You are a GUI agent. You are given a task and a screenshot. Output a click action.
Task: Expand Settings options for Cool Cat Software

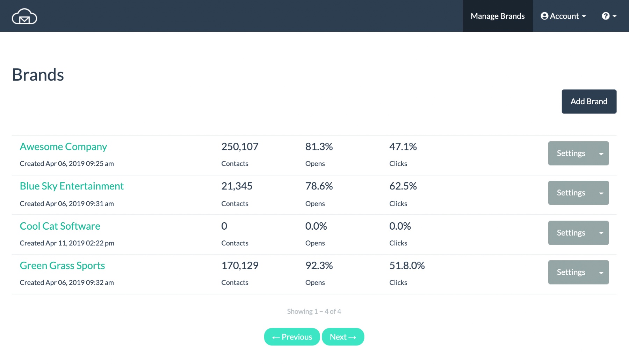tap(601, 233)
